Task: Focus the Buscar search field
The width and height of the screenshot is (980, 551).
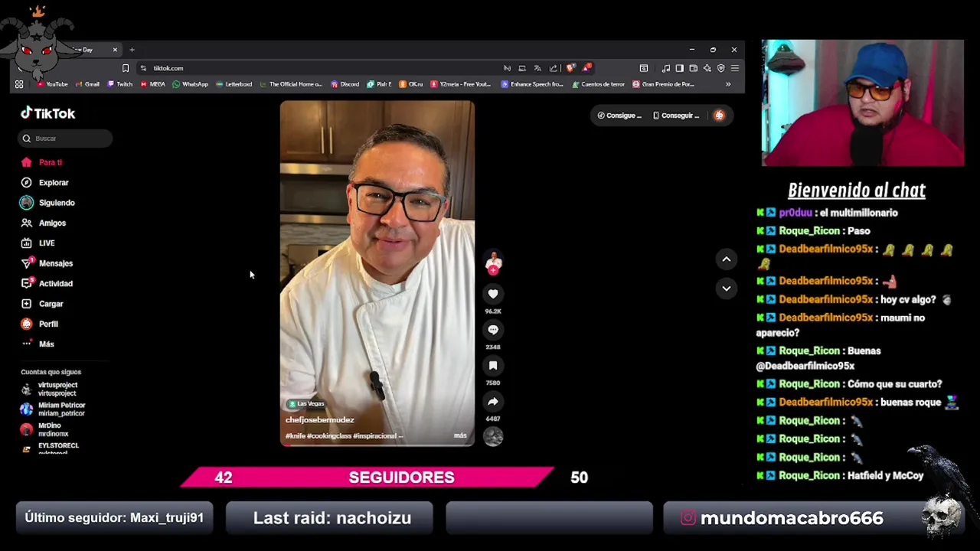Action: click(65, 139)
